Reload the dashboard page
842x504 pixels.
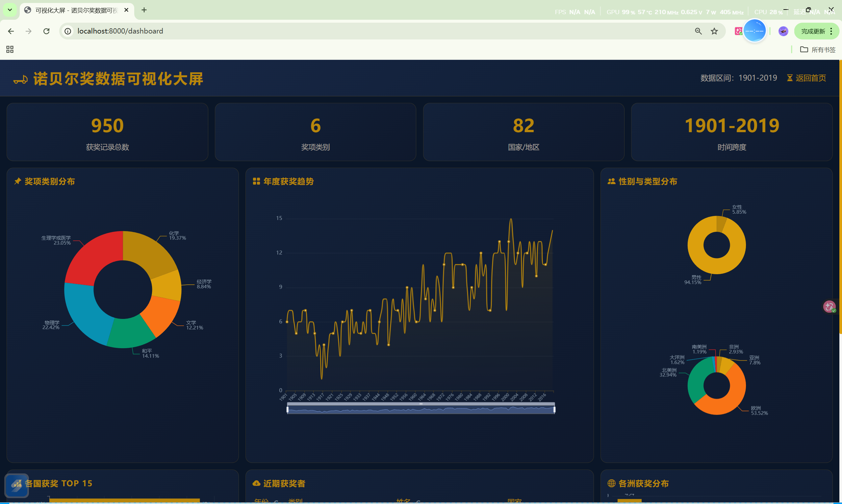[x=46, y=31]
